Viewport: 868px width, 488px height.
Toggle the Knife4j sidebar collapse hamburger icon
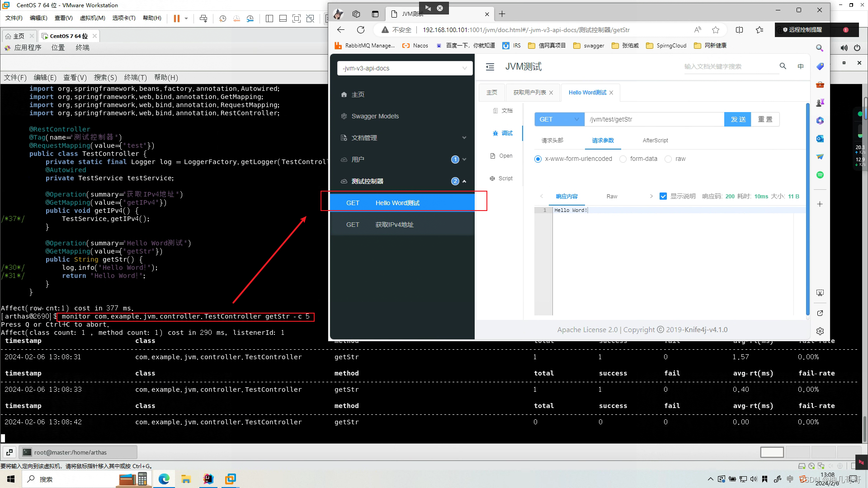tap(490, 67)
